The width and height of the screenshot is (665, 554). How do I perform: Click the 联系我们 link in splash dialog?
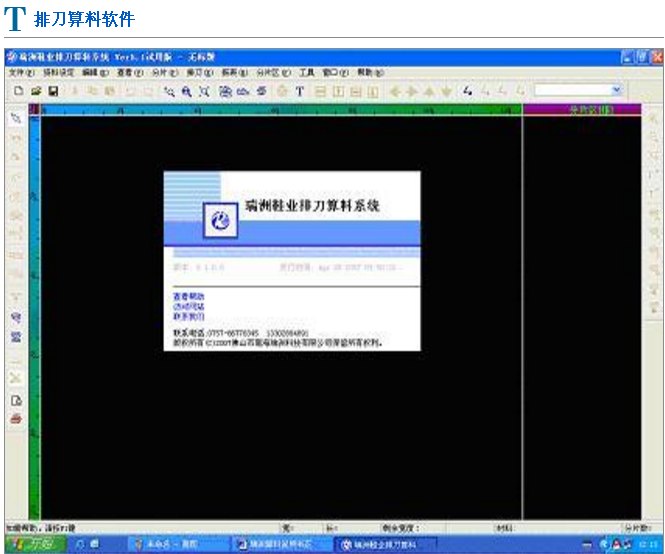tap(189, 316)
